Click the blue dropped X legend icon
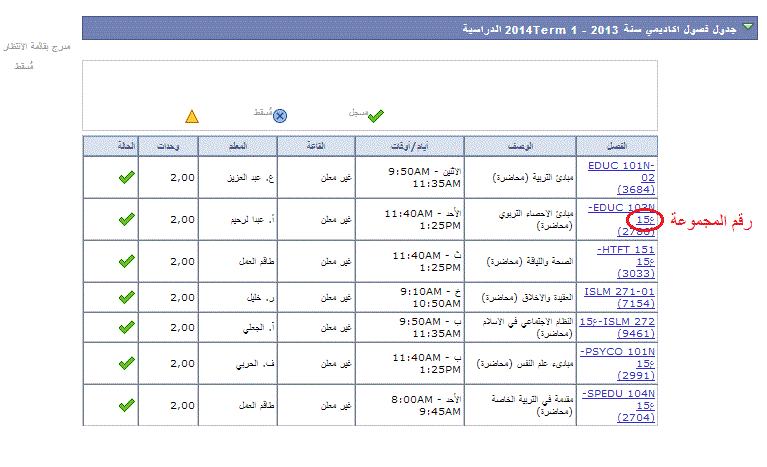The width and height of the screenshot is (767, 467). pos(280,116)
